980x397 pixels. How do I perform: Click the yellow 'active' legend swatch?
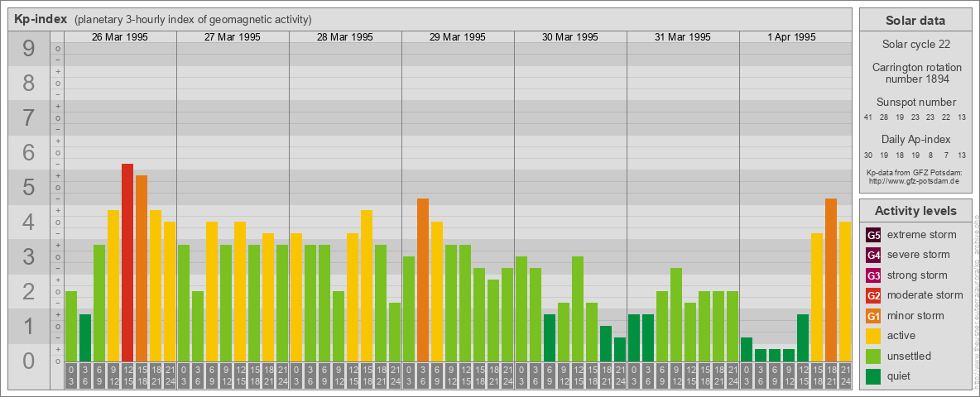(873, 336)
